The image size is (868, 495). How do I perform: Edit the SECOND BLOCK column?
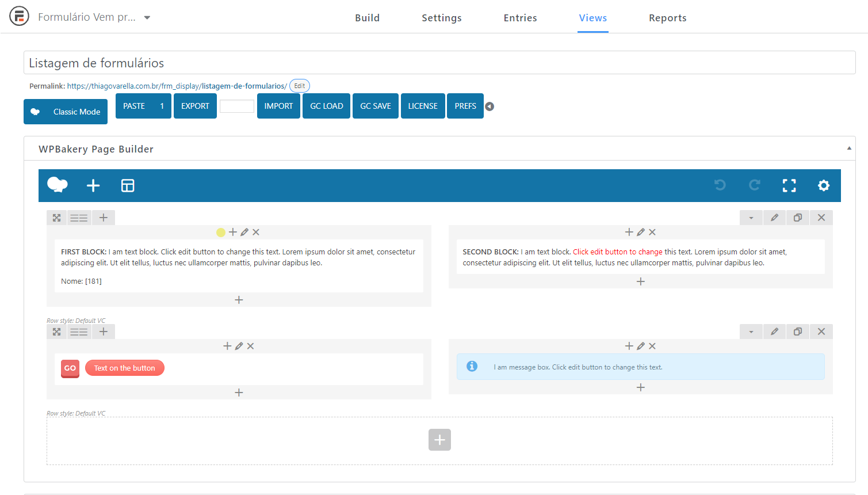[641, 232]
